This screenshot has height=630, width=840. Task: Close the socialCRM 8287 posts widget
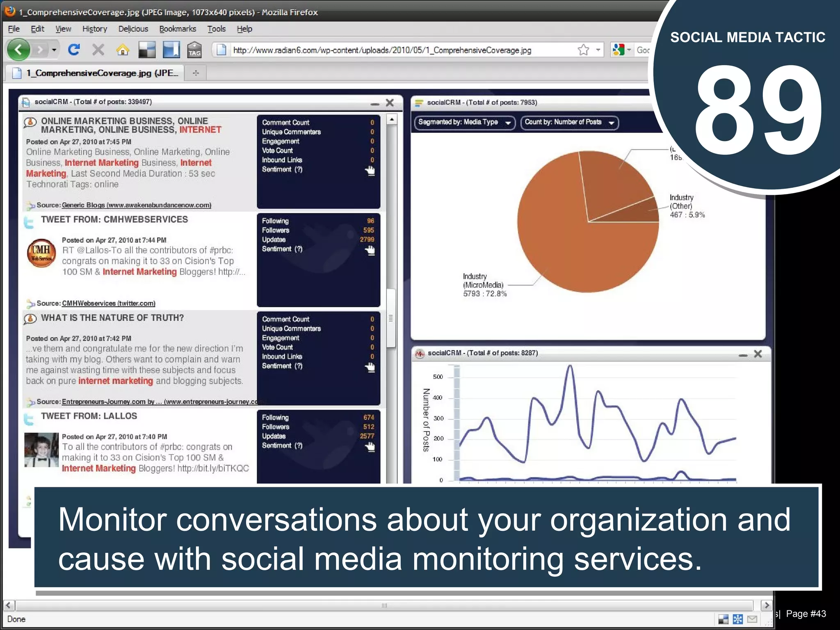tap(758, 354)
